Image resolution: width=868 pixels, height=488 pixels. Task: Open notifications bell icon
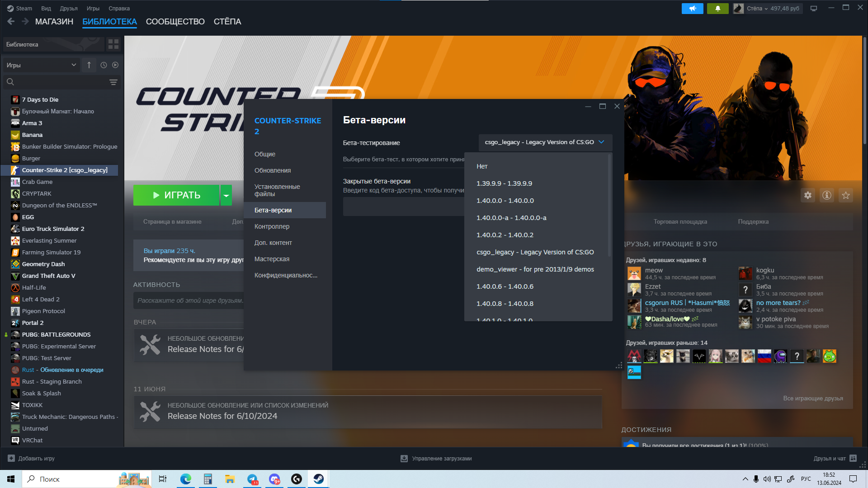tap(717, 9)
